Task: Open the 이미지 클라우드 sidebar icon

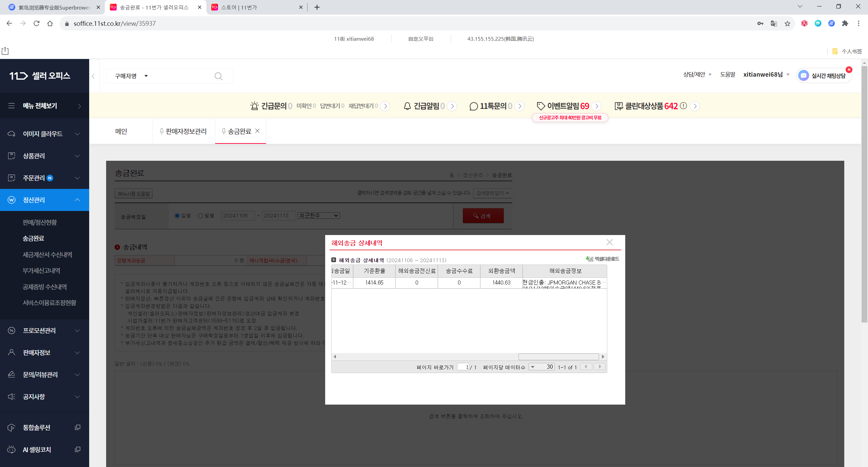Action: point(11,134)
